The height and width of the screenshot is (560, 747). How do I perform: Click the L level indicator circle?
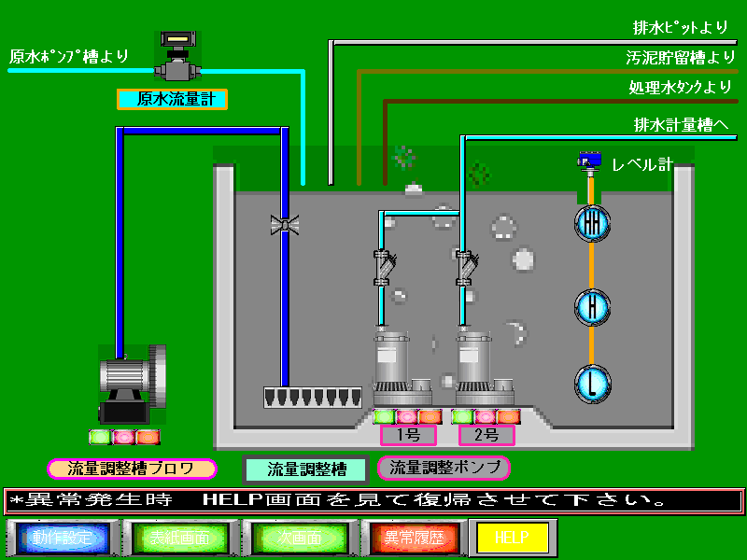(x=591, y=383)
